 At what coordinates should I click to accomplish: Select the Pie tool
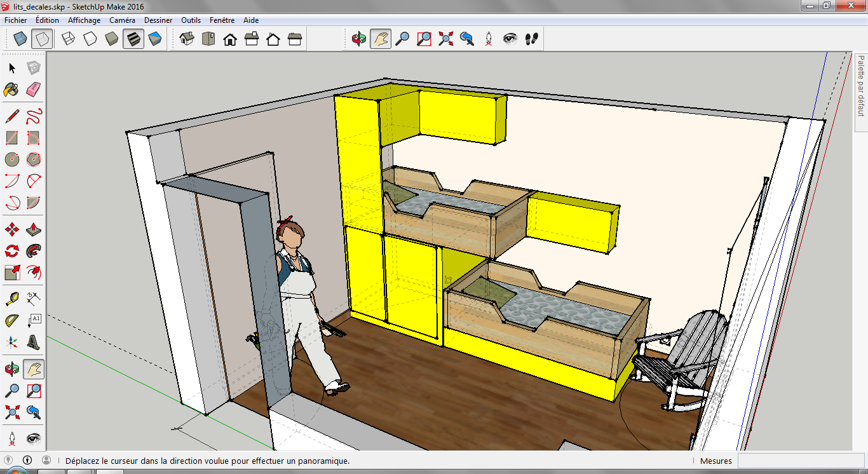tap(34, 203)
